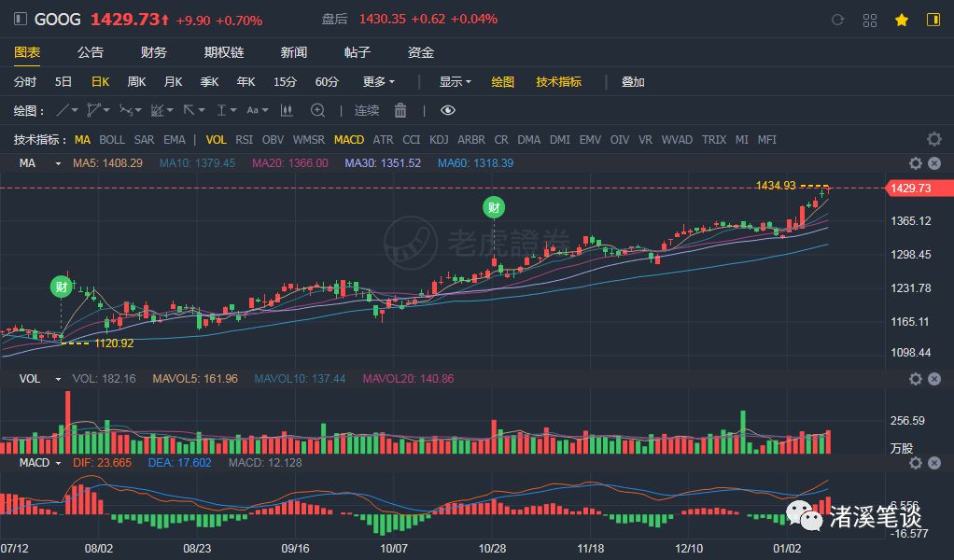The image size is (954, 560).
Task: Click the refresh icon in top bar
Action: [x=837, y=20]
